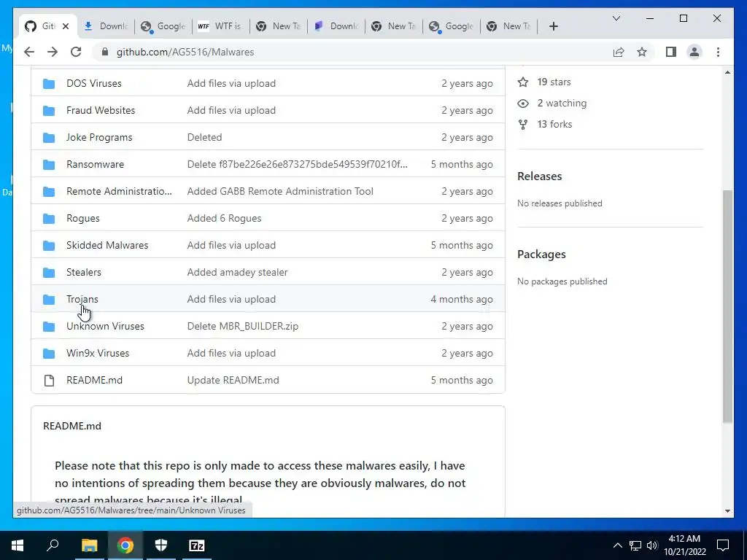Click the Win9x Viruses folder icon
The width and height of the screenshot is (747, 560).
[x=49, y=354]
